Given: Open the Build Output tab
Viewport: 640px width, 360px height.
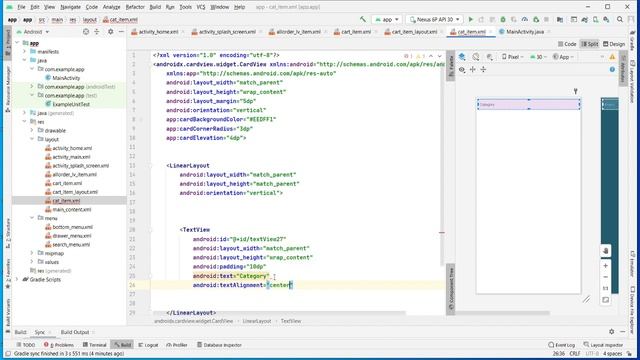Looking at the screenshot, I should [75, 332].
